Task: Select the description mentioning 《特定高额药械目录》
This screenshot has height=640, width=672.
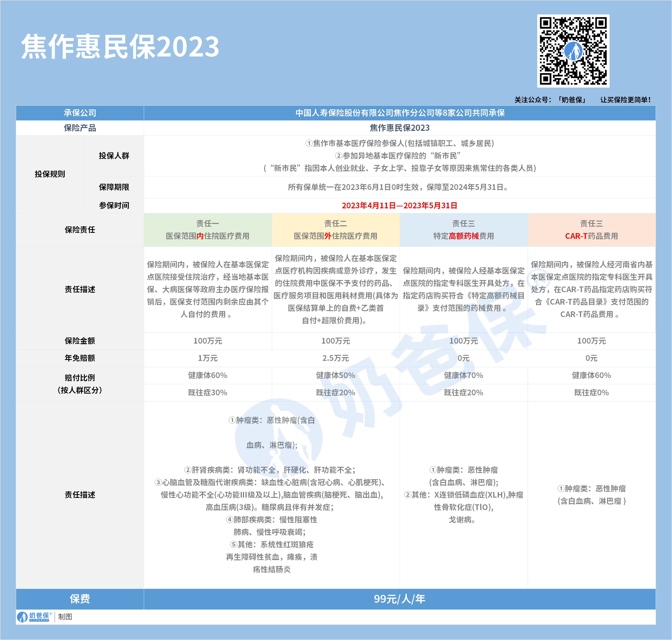Action: (x=464, y=289)
